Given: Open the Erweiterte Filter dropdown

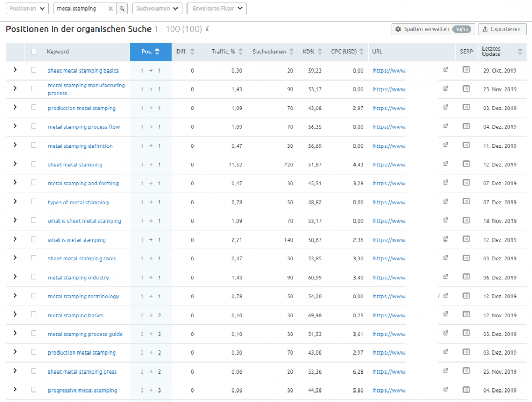Looking at the screenshot, I should click(216, 8).
